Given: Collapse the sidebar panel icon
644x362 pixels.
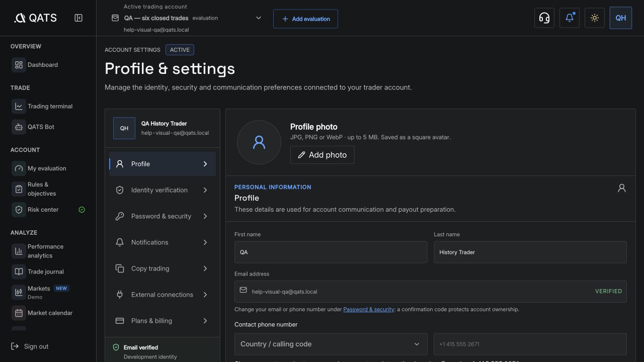Looking at the screenshot, I should (78, 18).
